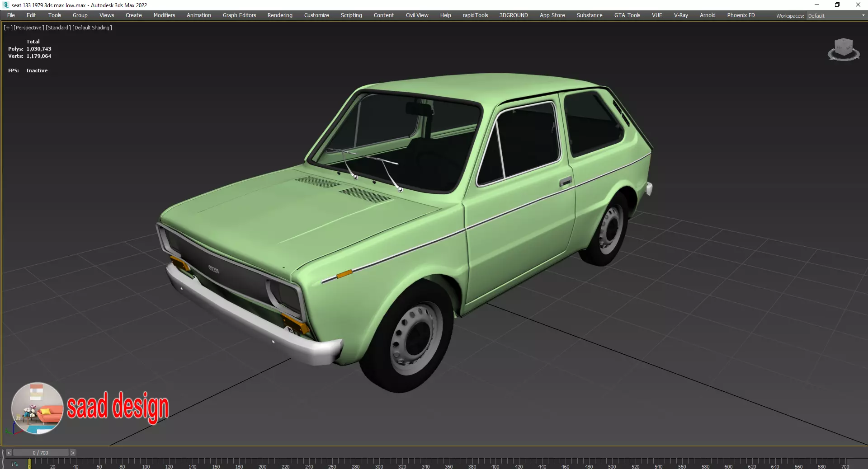Open the Customize menu
The image size is (868, 469).
316,15
